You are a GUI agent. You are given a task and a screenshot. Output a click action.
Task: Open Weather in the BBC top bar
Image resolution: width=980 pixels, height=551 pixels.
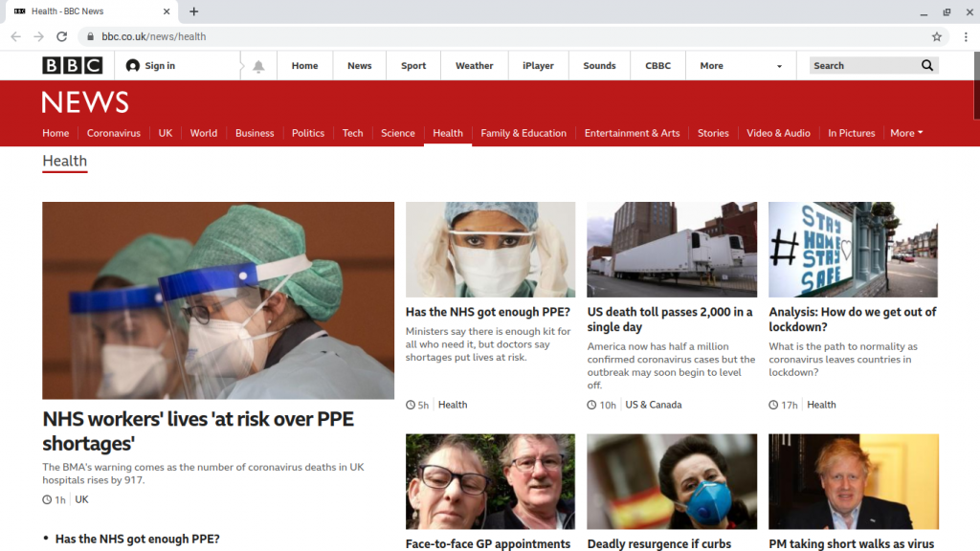pos(474,66)
